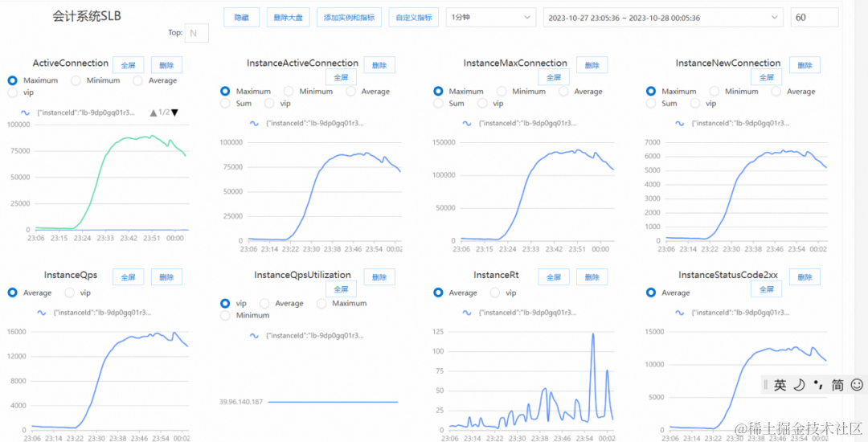Open InstanceMaxConnection chart 全屏
The height and width of the screenshot is (442, 868).
554,77
